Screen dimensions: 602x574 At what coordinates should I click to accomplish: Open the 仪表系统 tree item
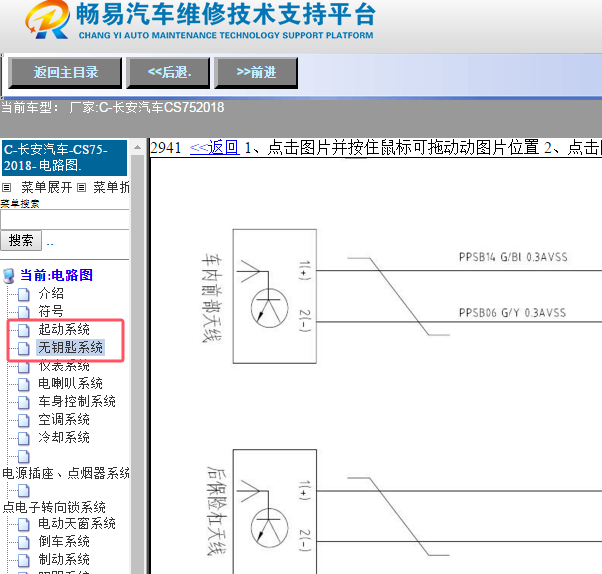click(64, 366)
